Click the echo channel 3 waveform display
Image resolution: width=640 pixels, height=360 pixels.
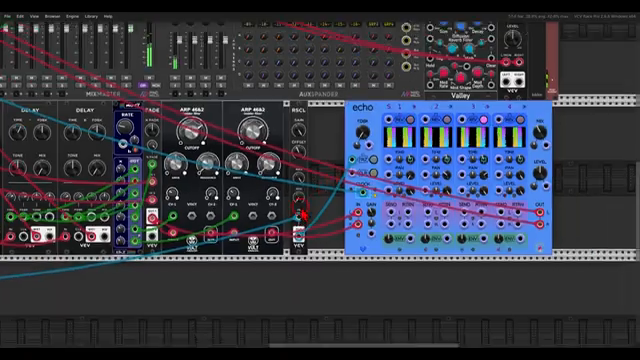pyautogui.click(x=473, y=137)
